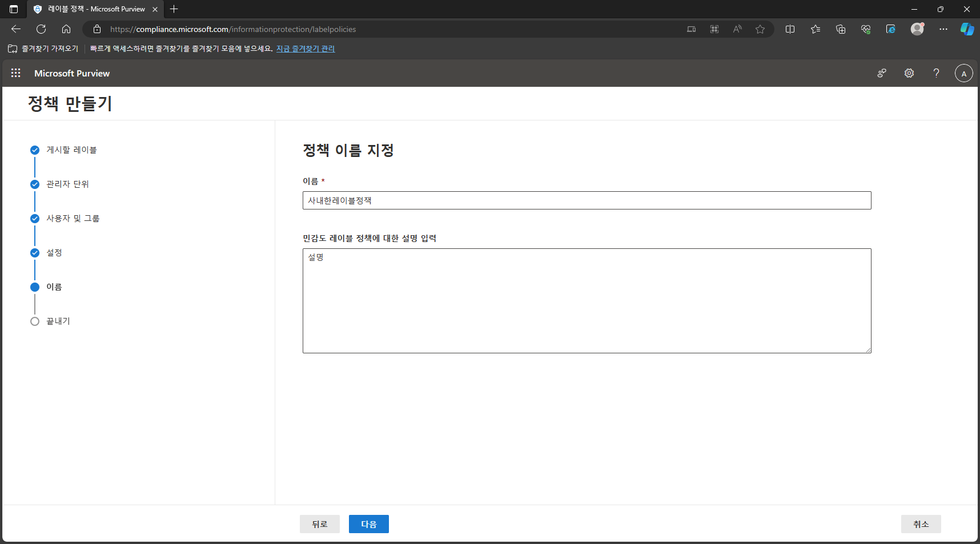This screenshot has height=544, width=980.
Task: Click the description textarea resize handle
Action: click(867, 349)
